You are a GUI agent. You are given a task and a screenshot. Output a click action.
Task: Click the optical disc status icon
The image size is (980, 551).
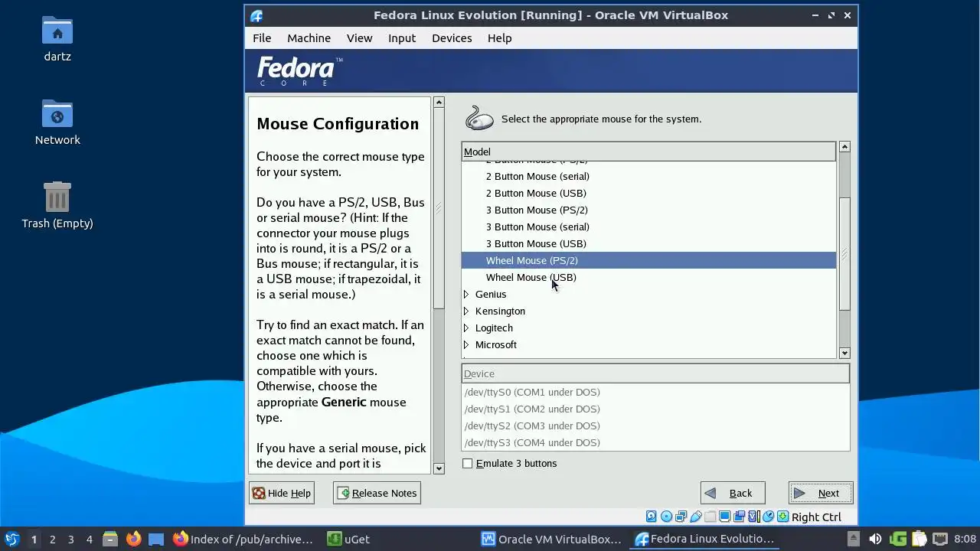[666, 517]
